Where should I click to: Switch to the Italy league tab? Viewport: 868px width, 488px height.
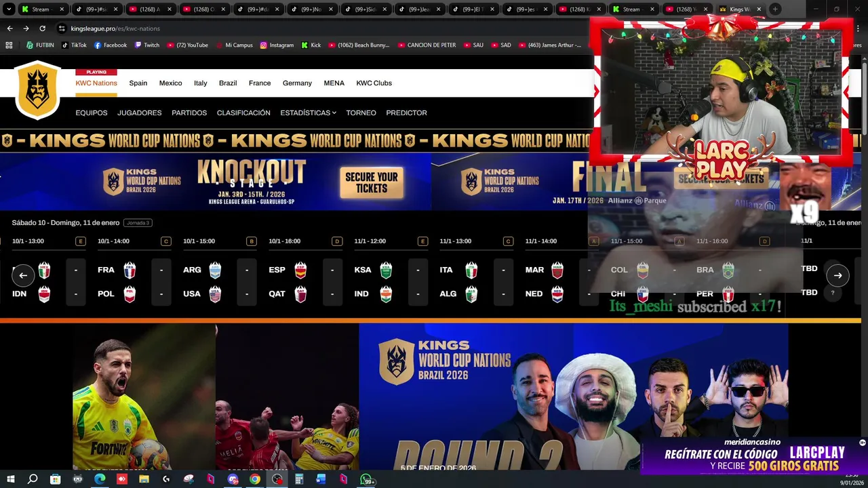201,83
